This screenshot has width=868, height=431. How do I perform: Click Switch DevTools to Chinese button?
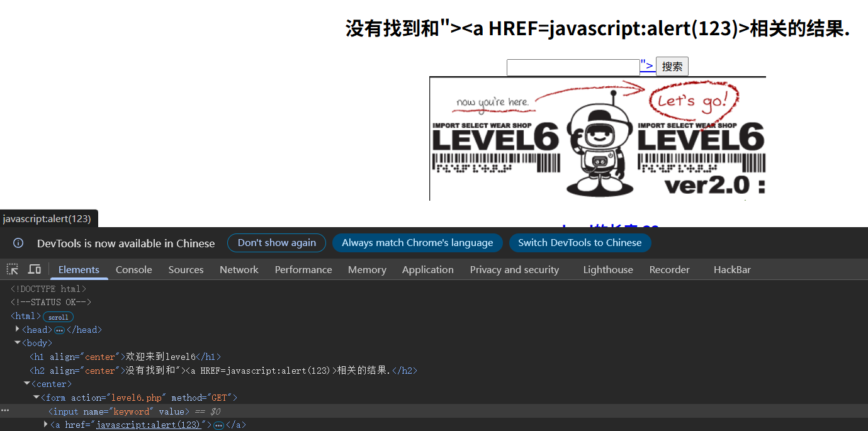tap(580, 243)
